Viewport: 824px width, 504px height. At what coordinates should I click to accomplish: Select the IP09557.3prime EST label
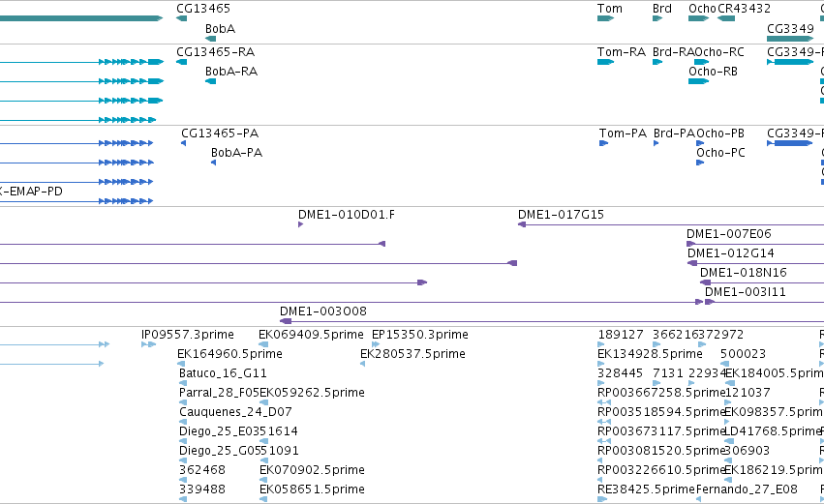point(188,335)
